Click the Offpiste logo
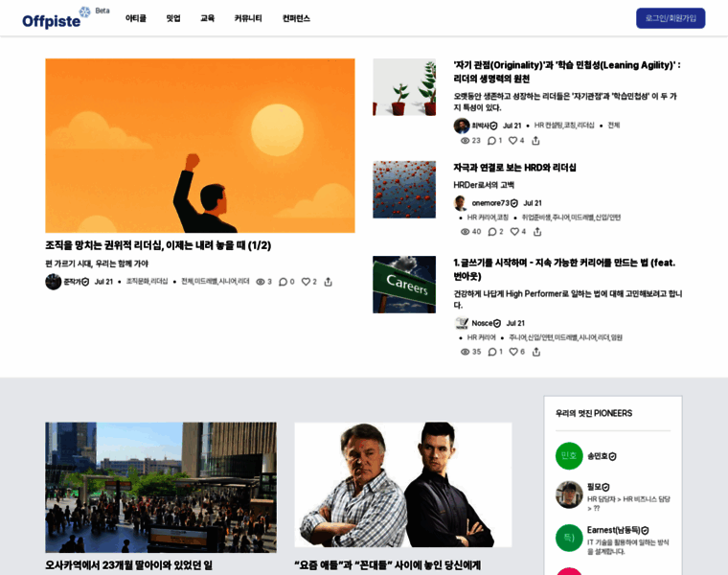This screenshot has height=575, width=728. (53, 19)
